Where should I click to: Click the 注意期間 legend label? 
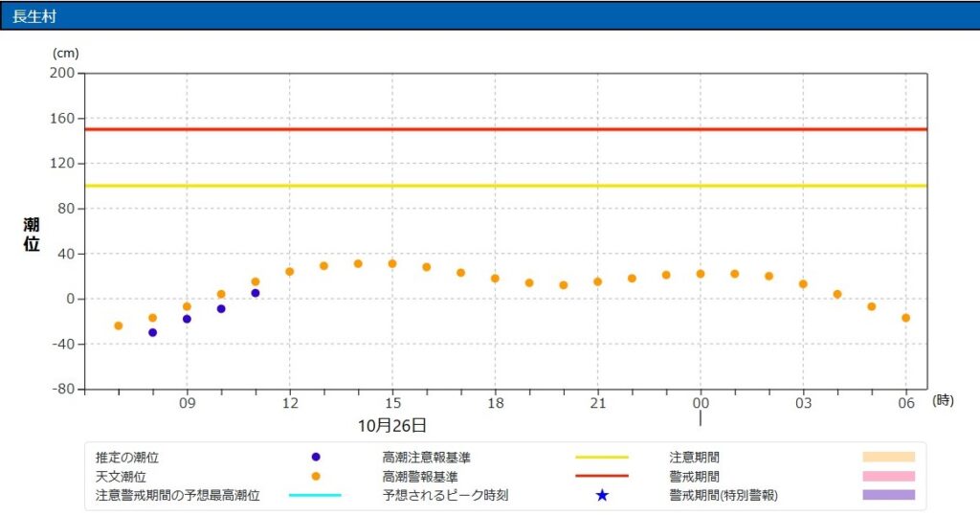tap(695, 458)
